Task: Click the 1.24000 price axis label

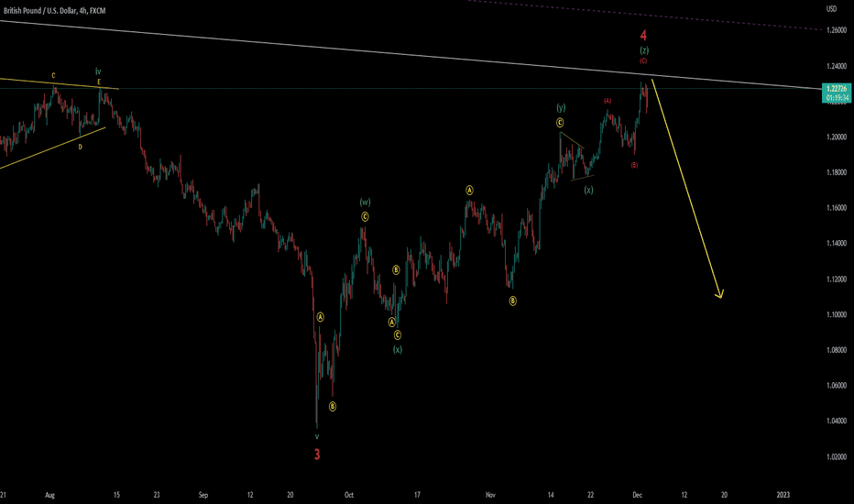Action: pos(836,66)
